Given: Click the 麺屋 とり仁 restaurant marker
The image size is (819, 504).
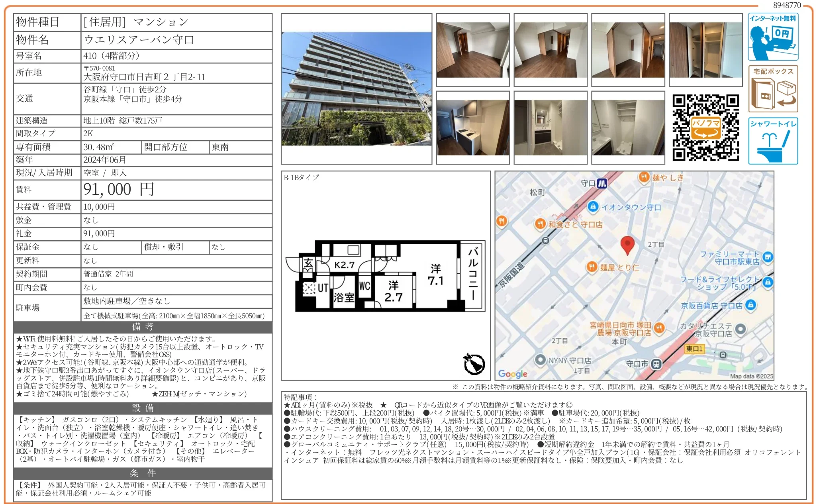Looking at the screenshot, I should 592,267.
